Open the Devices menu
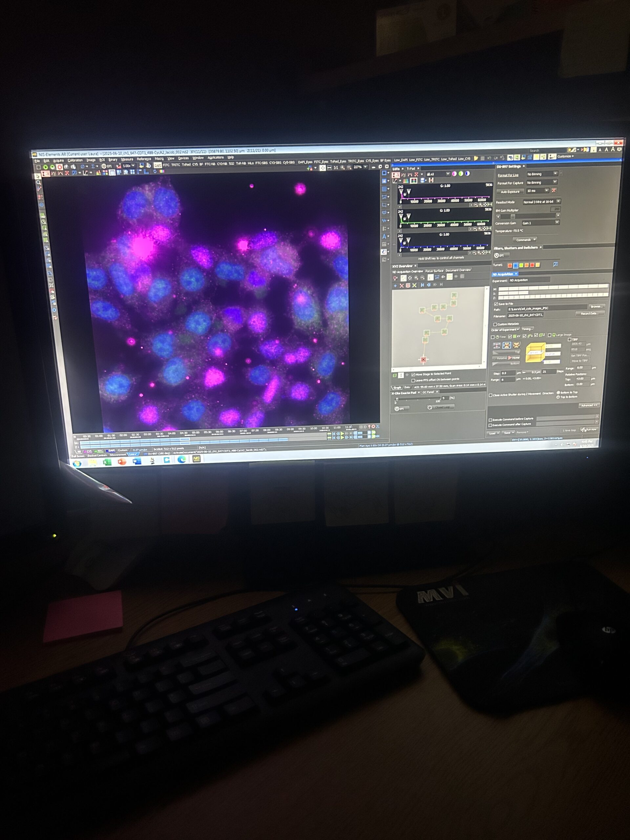This screenshot has width=630, height=840. (183, 158)
